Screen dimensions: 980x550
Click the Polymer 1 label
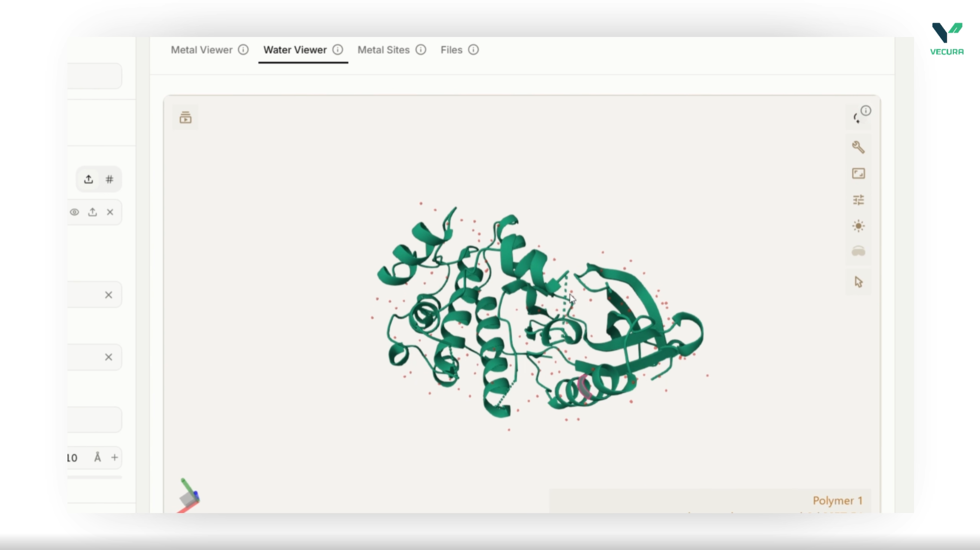click(838, 500)
